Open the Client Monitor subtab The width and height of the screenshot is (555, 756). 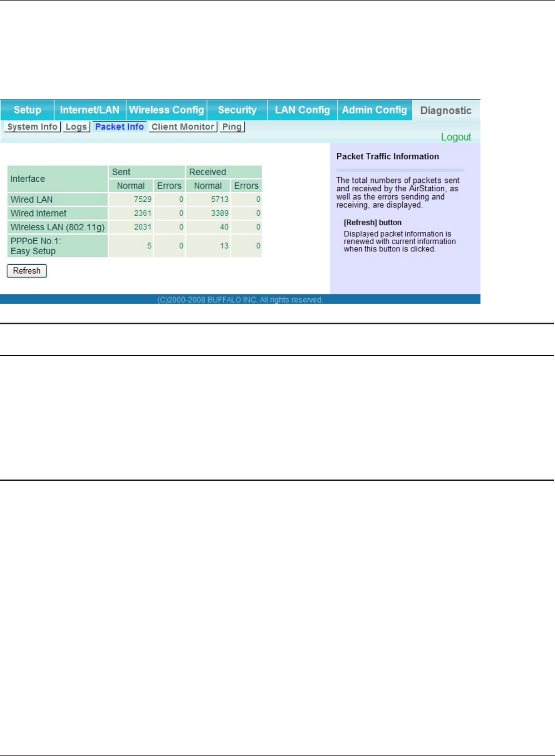(183, 127)
